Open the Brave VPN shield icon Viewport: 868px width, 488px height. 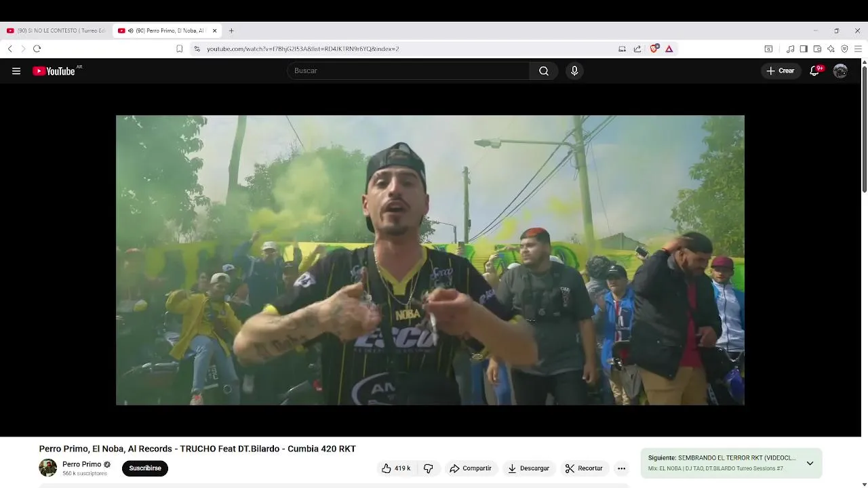click(x=844, y=49)
